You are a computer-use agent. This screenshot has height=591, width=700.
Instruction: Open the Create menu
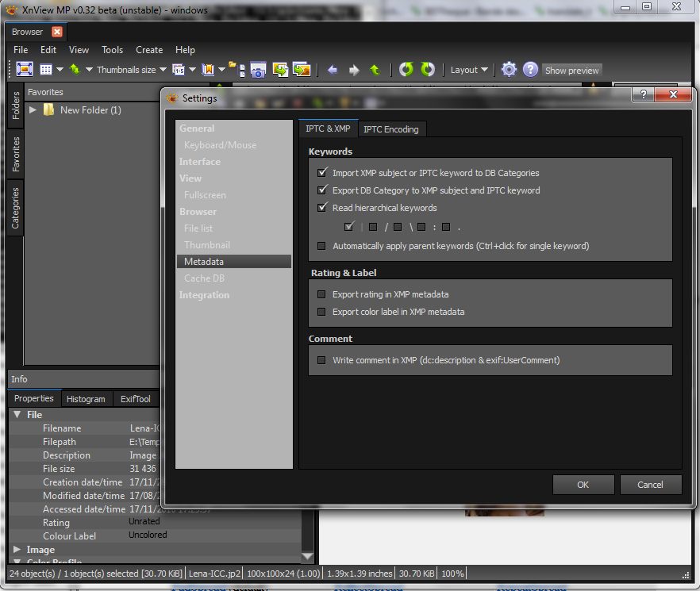149,49
